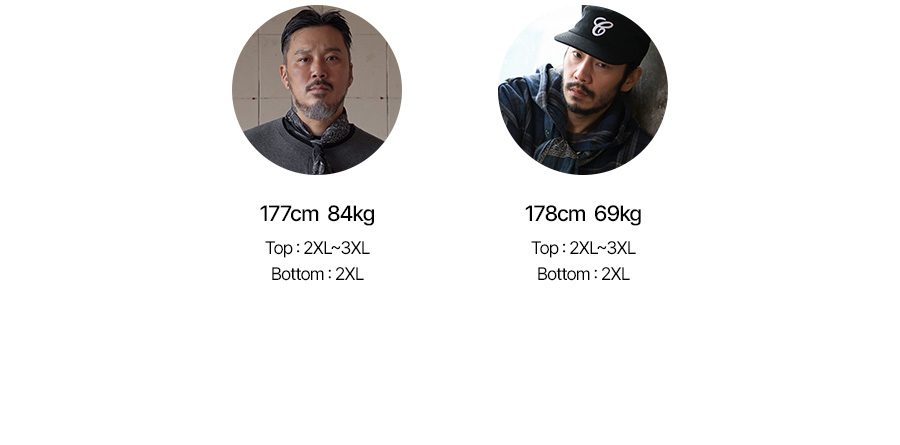Click the Bottom 2XL value under the 69kg model
The image size is (900, 445).
coord(616,274)
